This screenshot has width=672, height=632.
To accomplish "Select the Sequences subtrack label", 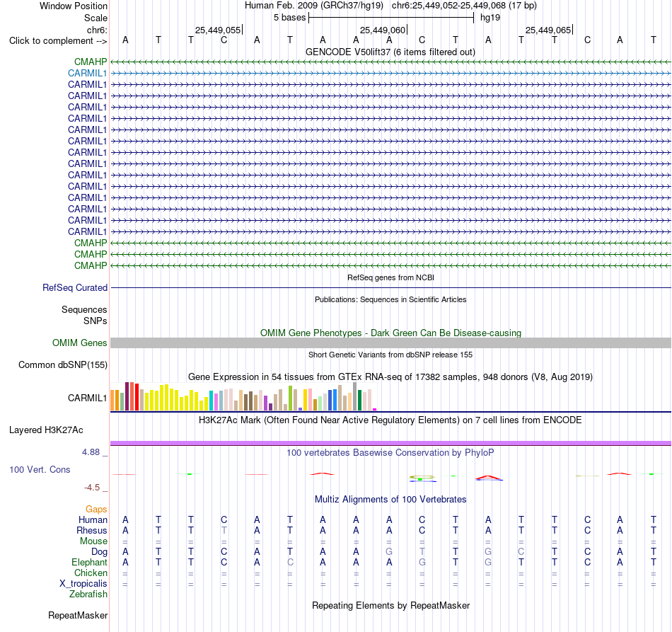I will (84, 309).
